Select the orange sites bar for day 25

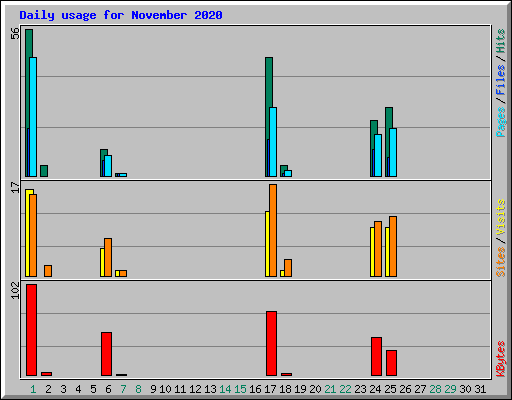tap(393, 246)
